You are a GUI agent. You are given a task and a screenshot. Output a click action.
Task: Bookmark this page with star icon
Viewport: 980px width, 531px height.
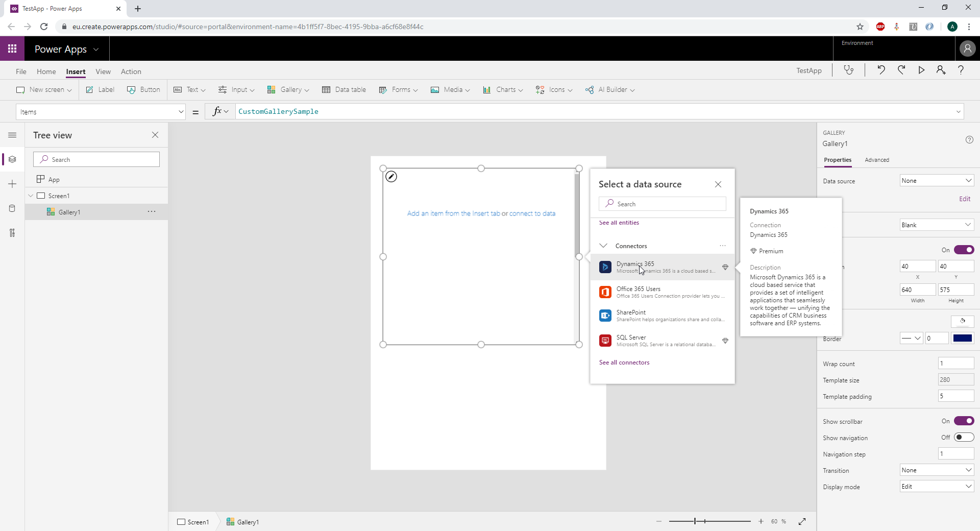860,27
